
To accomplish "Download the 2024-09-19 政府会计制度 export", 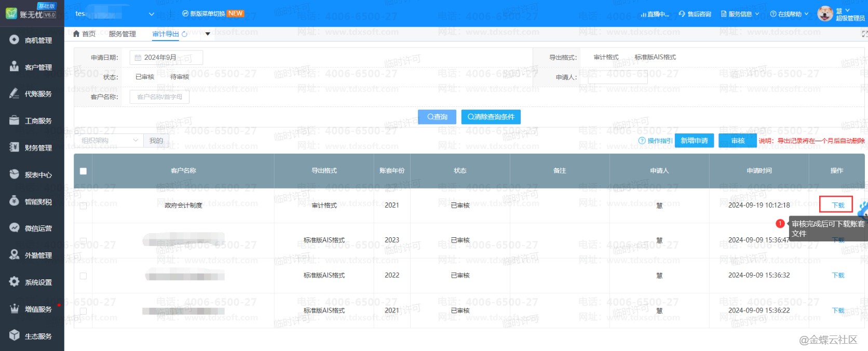I will (x=837, y=205).
